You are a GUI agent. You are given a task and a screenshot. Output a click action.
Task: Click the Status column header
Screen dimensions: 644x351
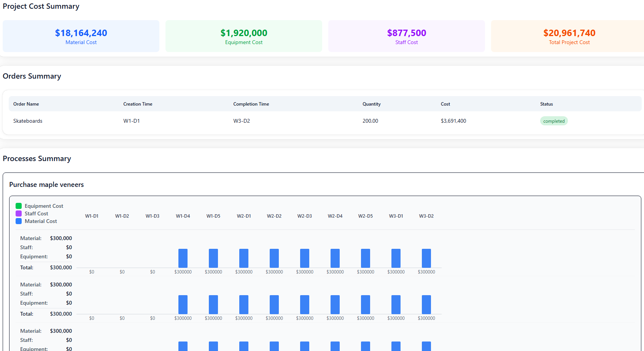[546, 104]
